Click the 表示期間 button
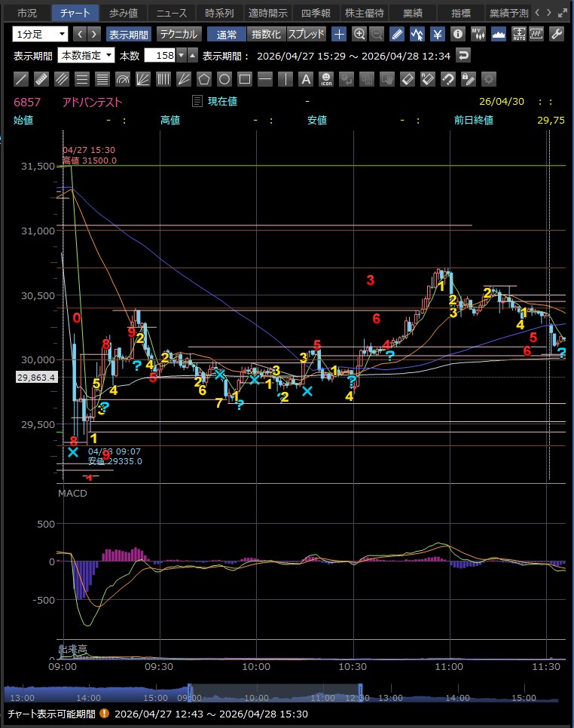Image resolution: width=574 pixels, height=728 pixels. click(x=129, y=35)
